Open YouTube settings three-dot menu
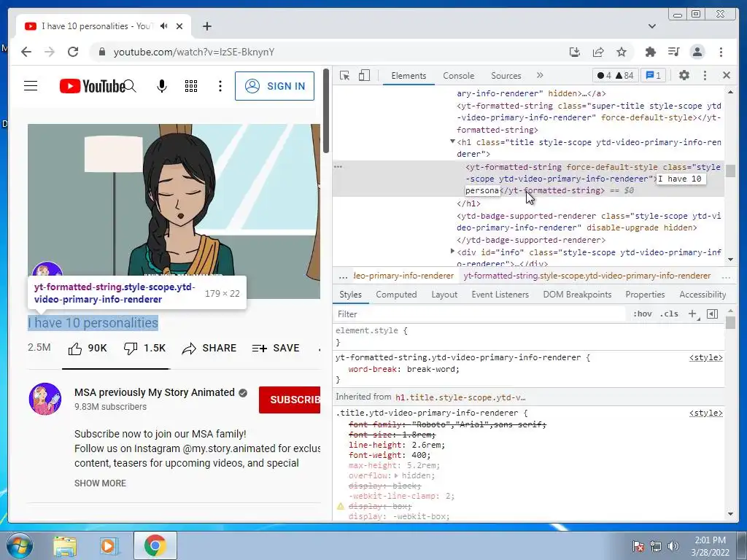This screenshot has width=747, height=560. [220, 86]
